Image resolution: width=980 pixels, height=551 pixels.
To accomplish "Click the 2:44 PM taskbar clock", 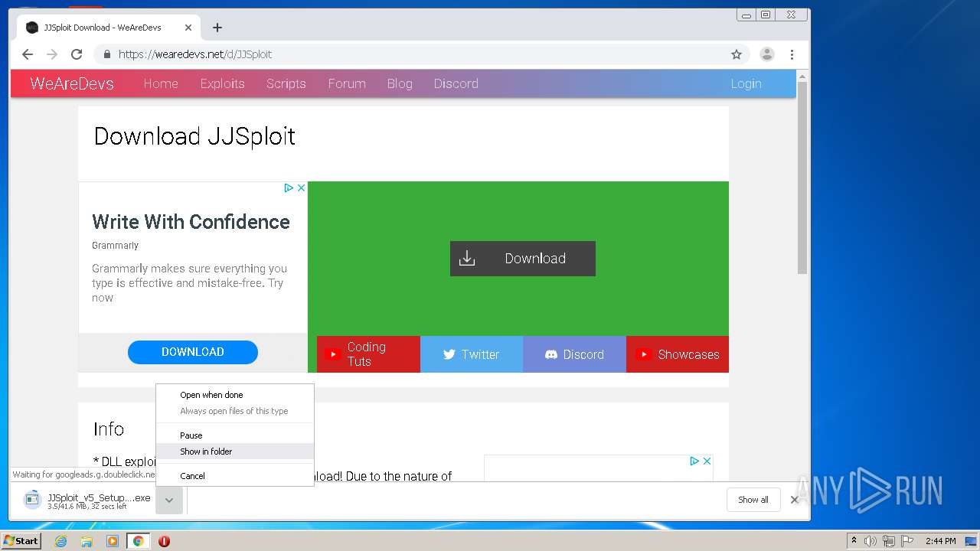I will pyautogui.click(x=940, y=541).
